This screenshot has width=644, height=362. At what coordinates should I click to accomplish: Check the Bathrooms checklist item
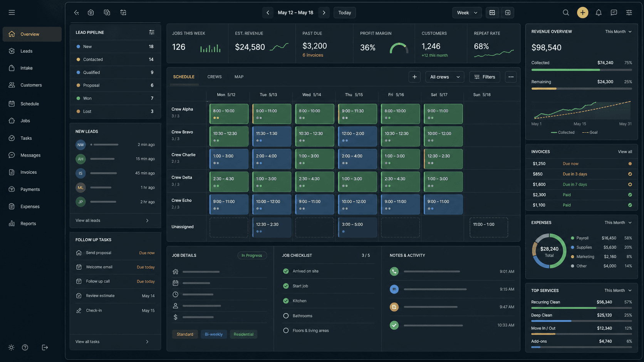pyautogui.click(x=286, y=316)
